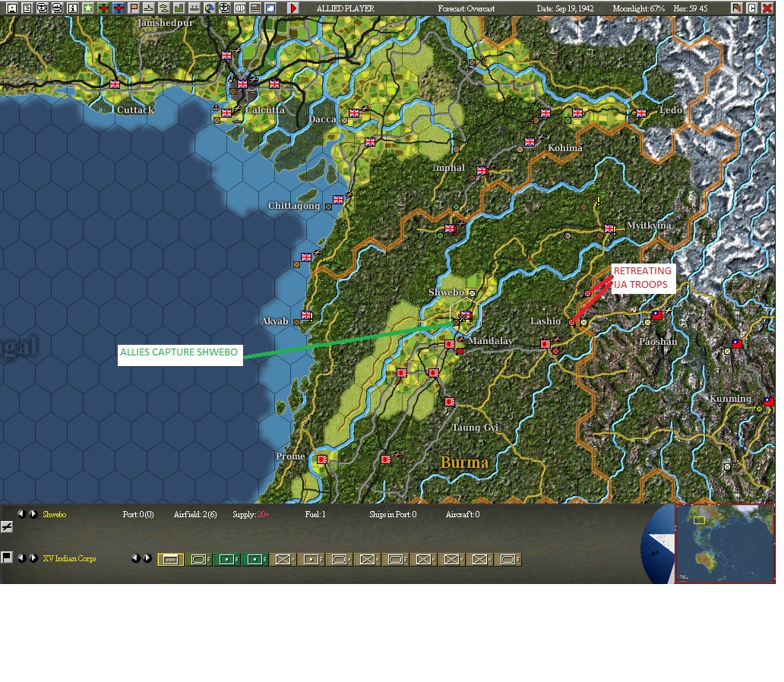
Task: Go to previous base before Shwebo
Action: coord(21,514)
